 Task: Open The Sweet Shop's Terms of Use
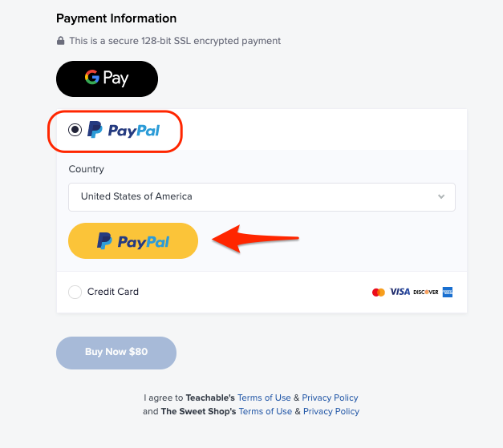266,411
